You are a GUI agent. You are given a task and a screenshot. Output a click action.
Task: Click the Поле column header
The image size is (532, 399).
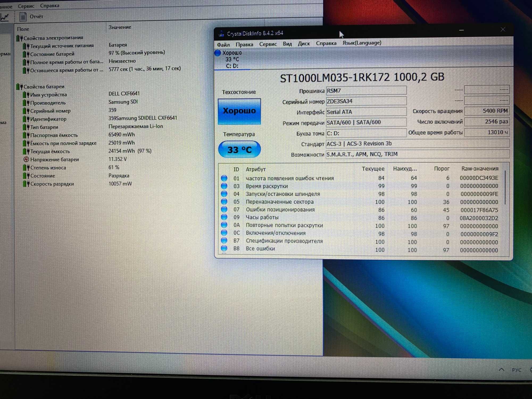pos(23,29)
